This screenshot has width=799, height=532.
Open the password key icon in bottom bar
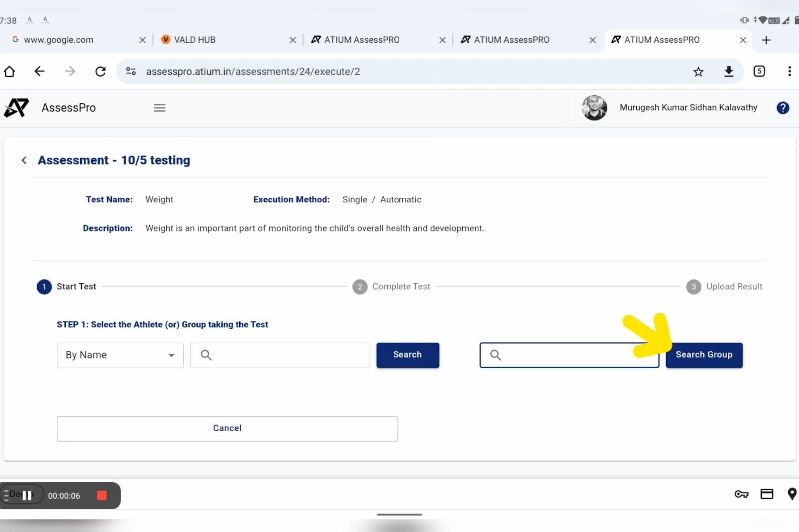[741, 494]
